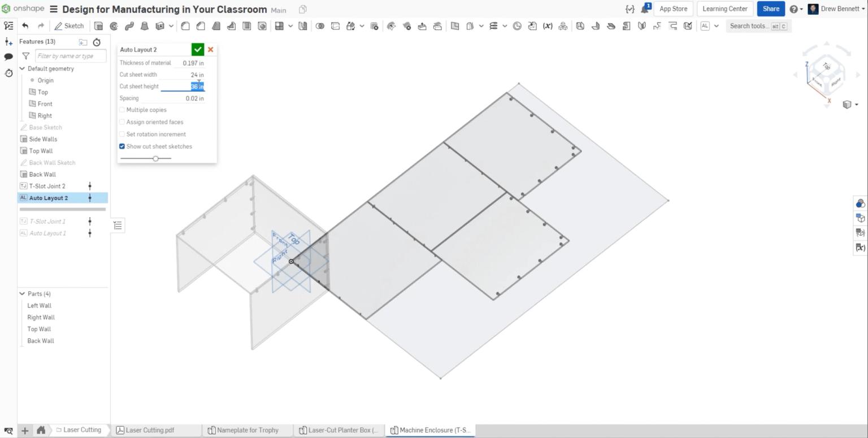Collapse the Default geometry tree node

[21, 68]
